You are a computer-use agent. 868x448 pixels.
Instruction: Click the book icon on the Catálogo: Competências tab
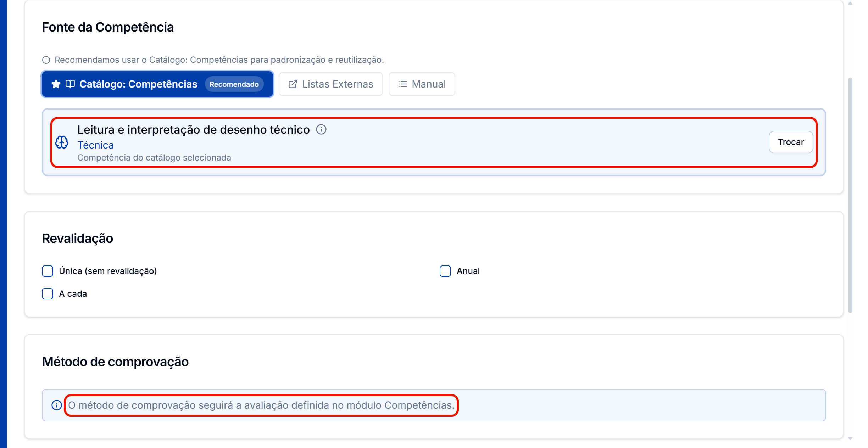pyautogui.click(x=70, y=84)
